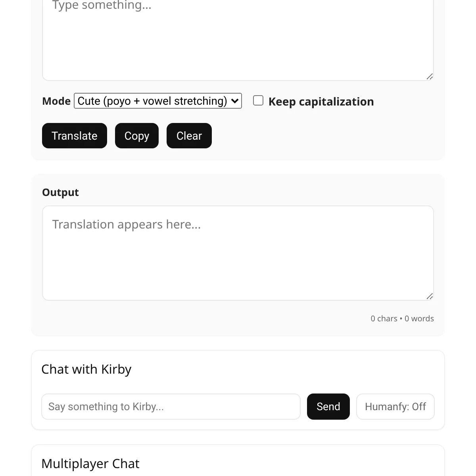Click the Multiplayer Chat heading
Image resolution: width=476 pixels, height=476 pixels.
point(90,464)
